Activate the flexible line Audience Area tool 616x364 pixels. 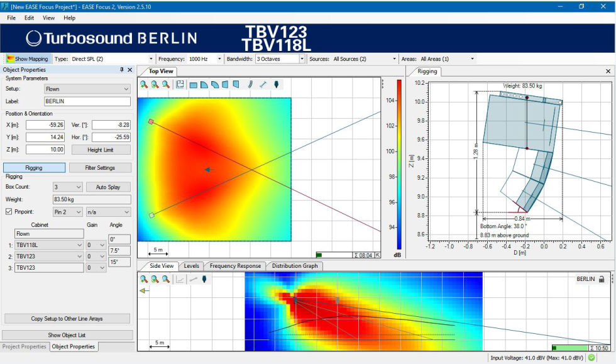click(249, 84)
